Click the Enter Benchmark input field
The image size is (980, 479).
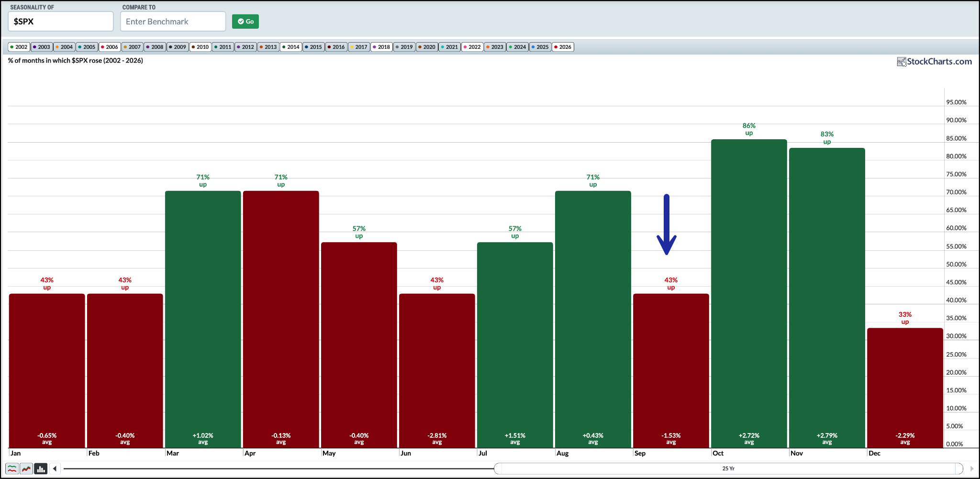coord(173,22)
